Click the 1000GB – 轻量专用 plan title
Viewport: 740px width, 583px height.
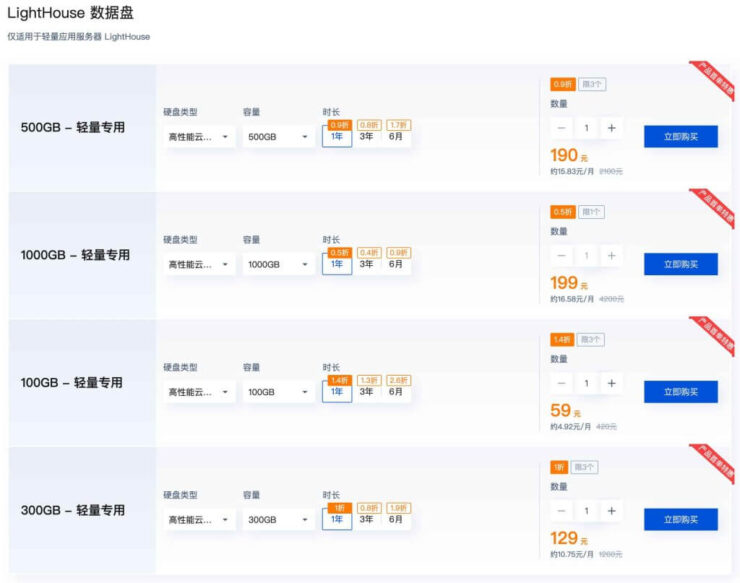tap(75, 255)
